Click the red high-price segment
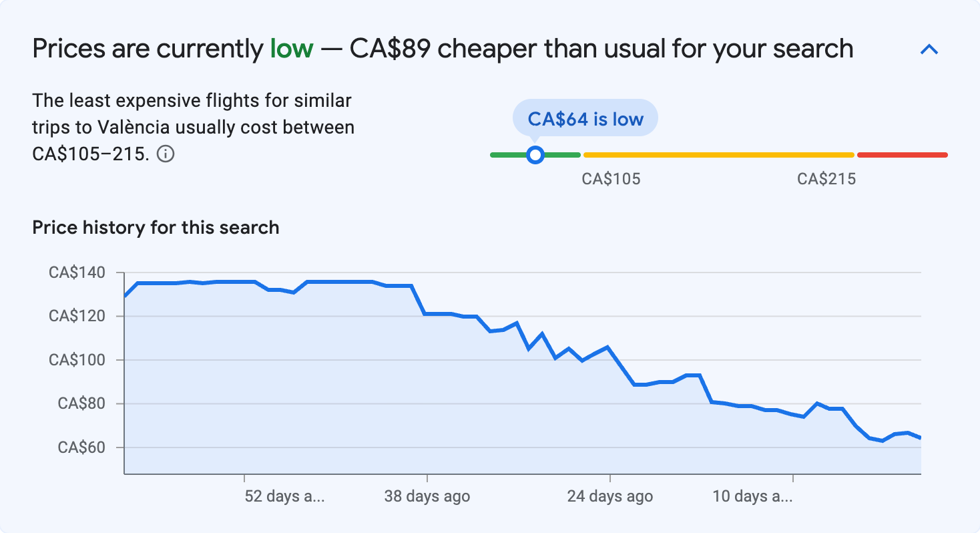980x533 pixels. click(x=901, y=154)
